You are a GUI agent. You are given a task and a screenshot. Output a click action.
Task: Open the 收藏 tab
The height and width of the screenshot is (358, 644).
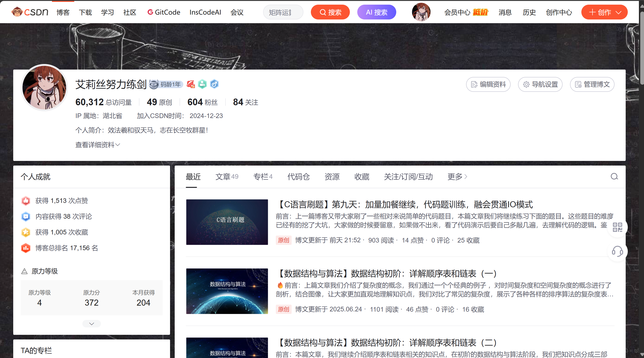coord(362,177)
